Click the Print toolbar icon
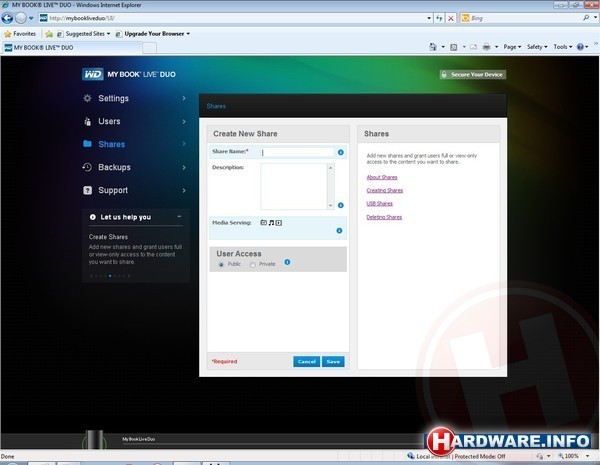 [486, 47]
